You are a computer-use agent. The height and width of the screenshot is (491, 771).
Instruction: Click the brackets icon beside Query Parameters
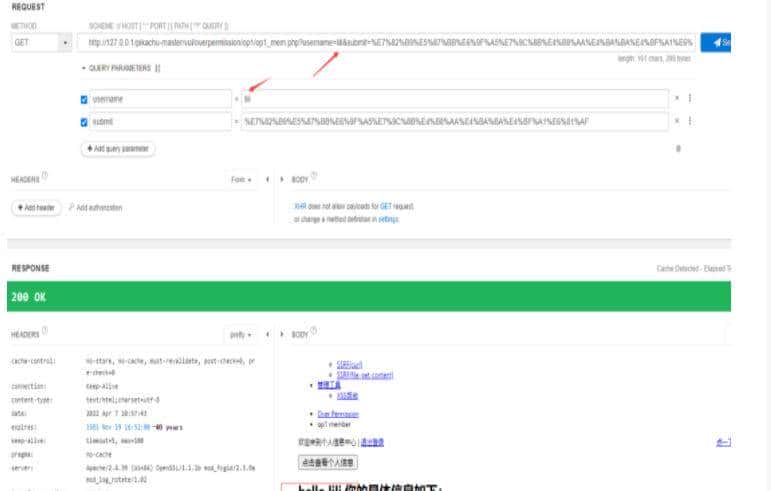157,68
